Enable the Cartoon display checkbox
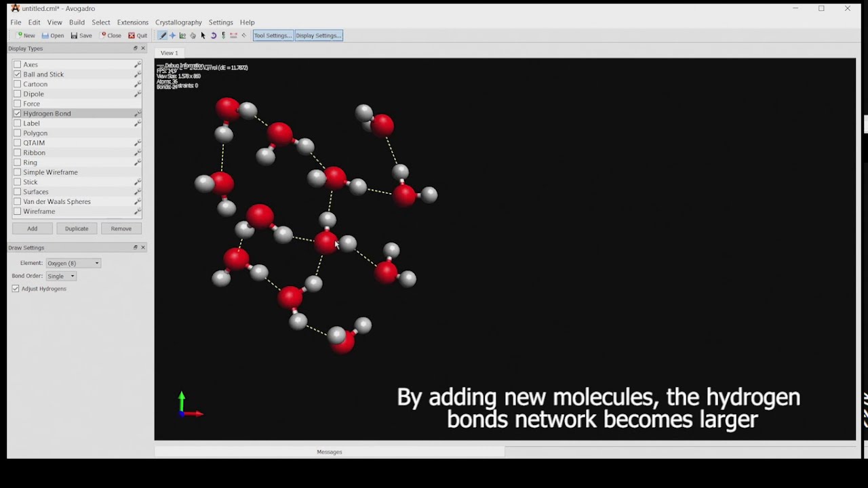The width and height of the screenshot is (868, 488). [x=18, y=84]
